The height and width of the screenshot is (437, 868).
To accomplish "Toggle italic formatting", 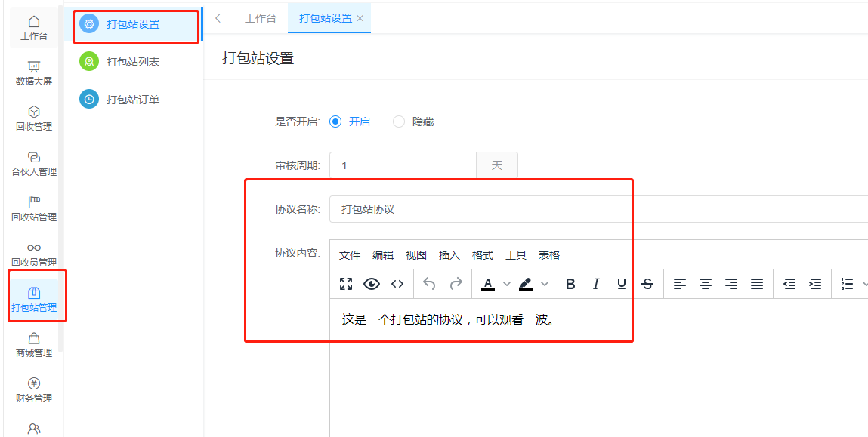I will click(595, 284).
